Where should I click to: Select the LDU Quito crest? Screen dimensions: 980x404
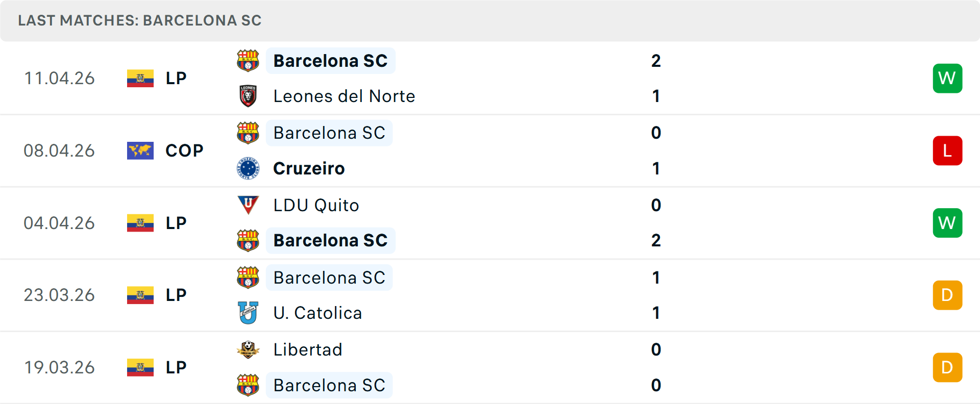(249, 205)
